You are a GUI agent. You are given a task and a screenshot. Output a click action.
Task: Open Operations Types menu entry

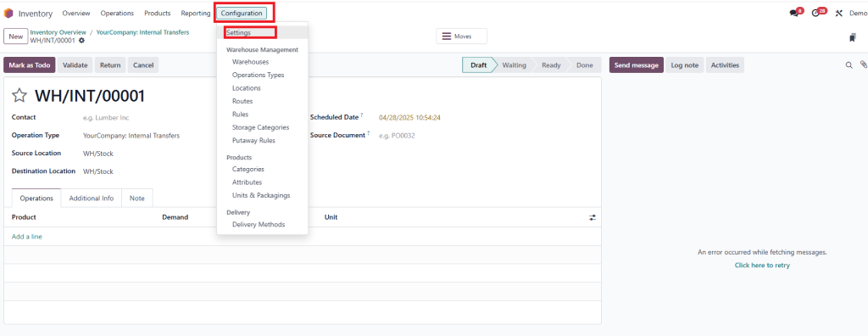258,75
